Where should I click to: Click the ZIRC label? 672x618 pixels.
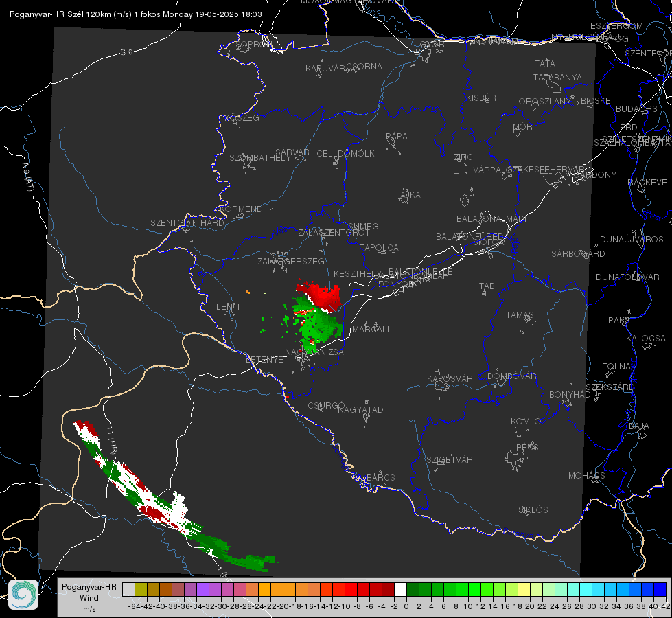463,157
